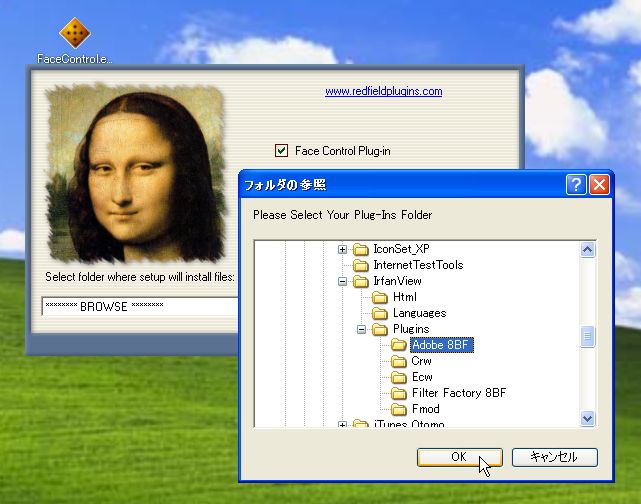Collapse the Plugins tree node

[361, 329]
